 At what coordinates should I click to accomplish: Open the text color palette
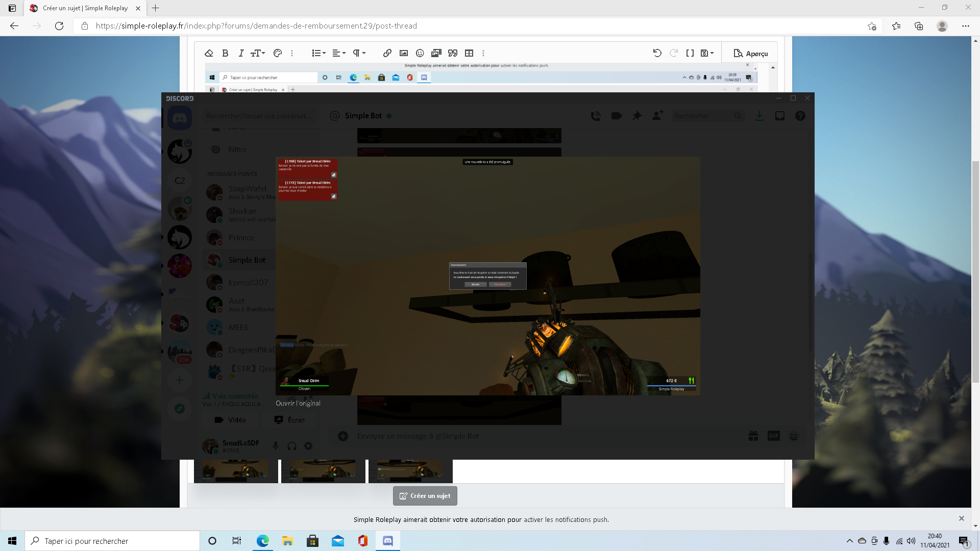(x=278, y=53)
